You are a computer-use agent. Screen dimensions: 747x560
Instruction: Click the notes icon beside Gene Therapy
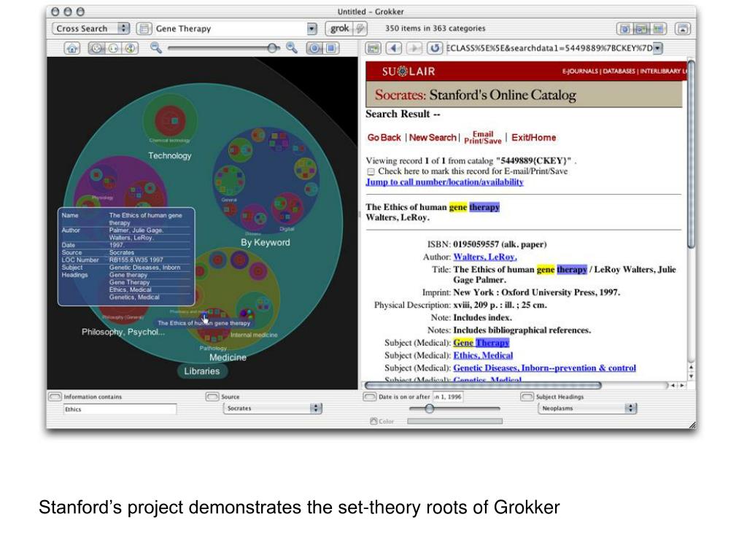click(x=144, y=28)
